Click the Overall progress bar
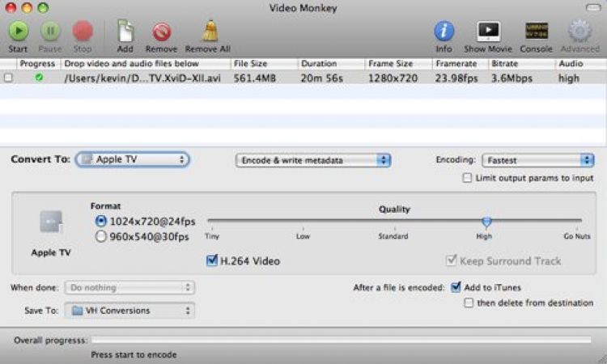Screen dimensions: 607x364 click(341, 340)
